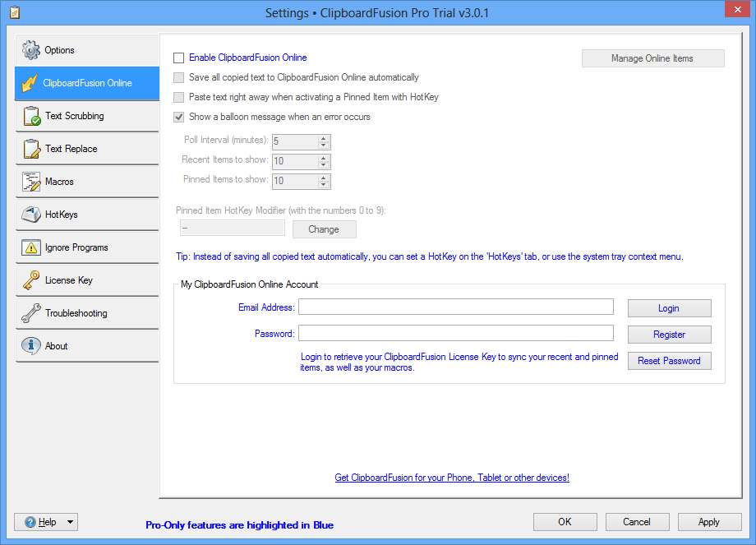This screenshot has height=545, width=756.
Task: Increase Recent Items to show value
Action: click(324, 158)
